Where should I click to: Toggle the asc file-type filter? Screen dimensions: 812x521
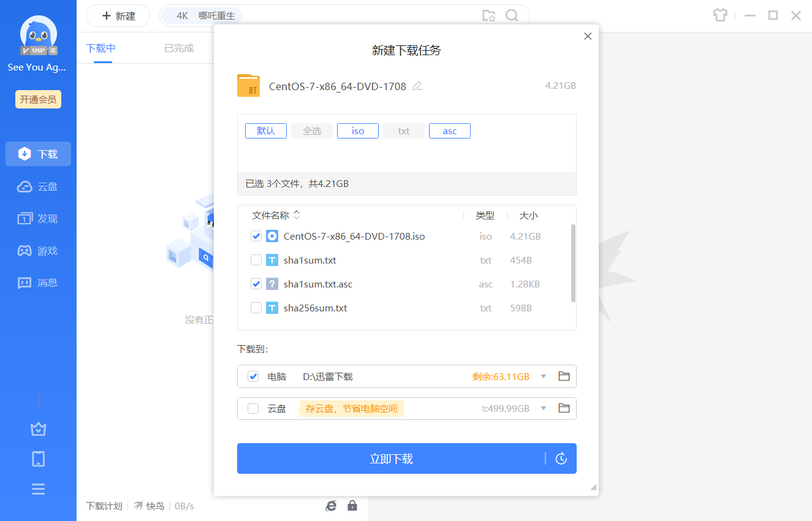[450, 131]
